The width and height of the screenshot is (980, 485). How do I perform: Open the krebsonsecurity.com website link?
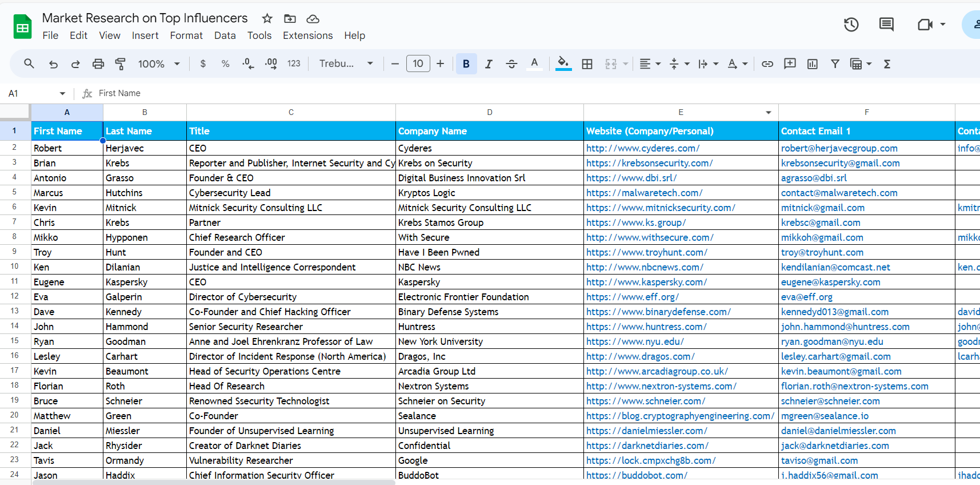[649, 163]
